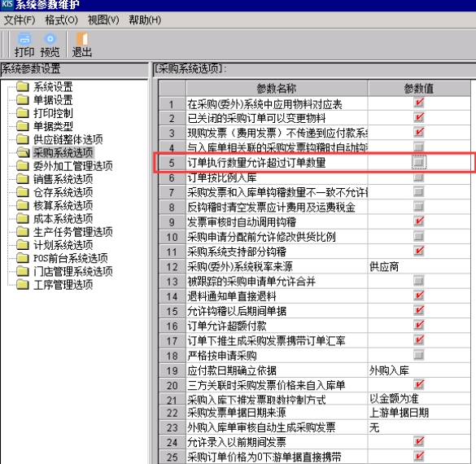Enable 订单执行数量允许超过订单数量 checkbox
The image size is (476, 464).
point(418,163)
